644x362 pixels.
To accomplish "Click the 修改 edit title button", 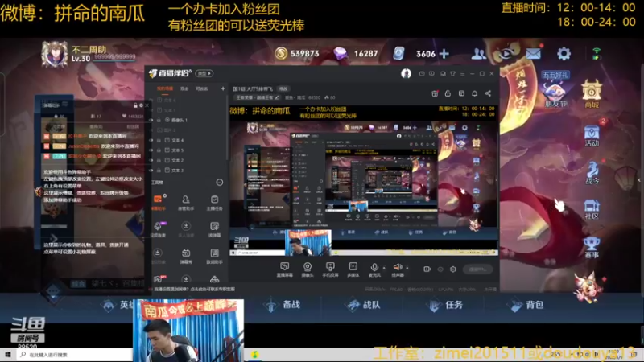I will [x=283, y=88].
